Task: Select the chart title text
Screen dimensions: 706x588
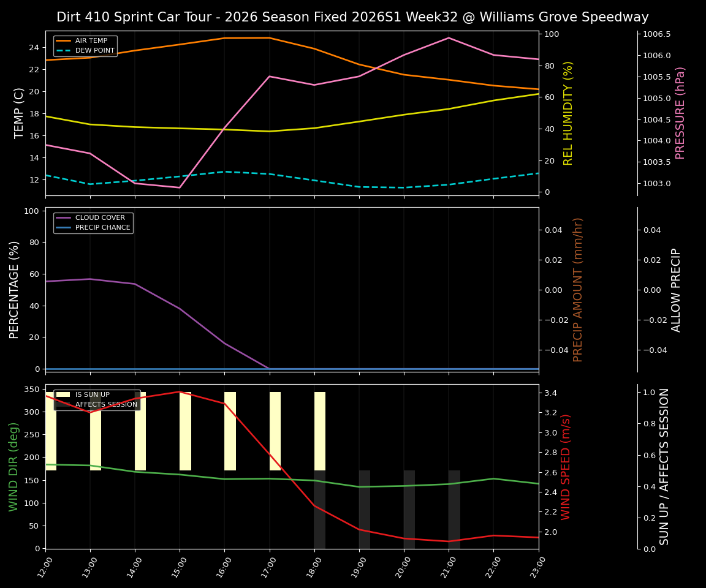Action: pos(353,17)
